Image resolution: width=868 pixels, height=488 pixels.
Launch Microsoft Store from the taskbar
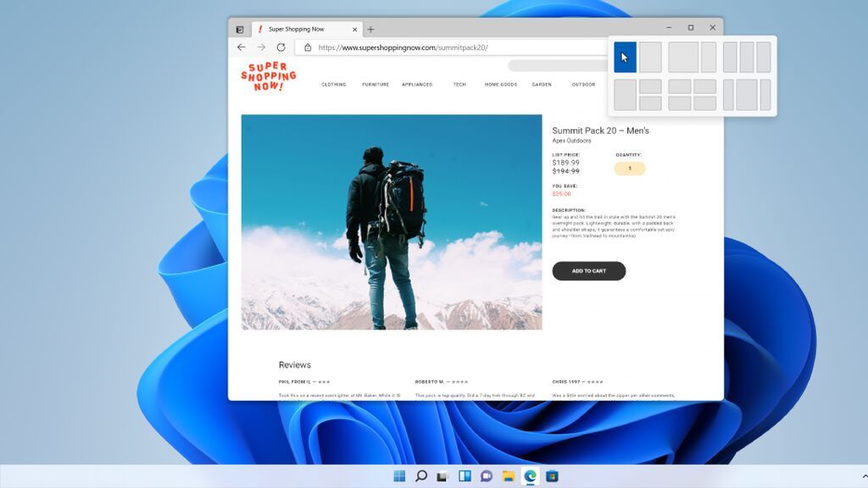[x=553, y=476]
